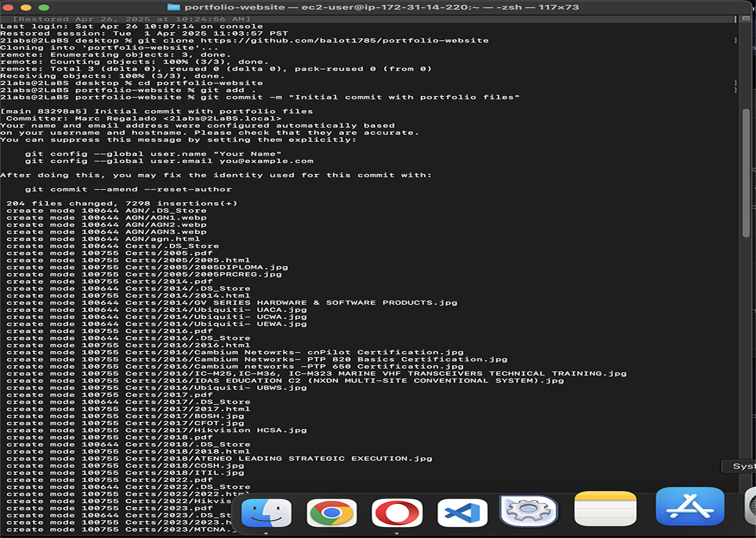
Task: Click the scrollbar track below the thumb
Action: 745,342
